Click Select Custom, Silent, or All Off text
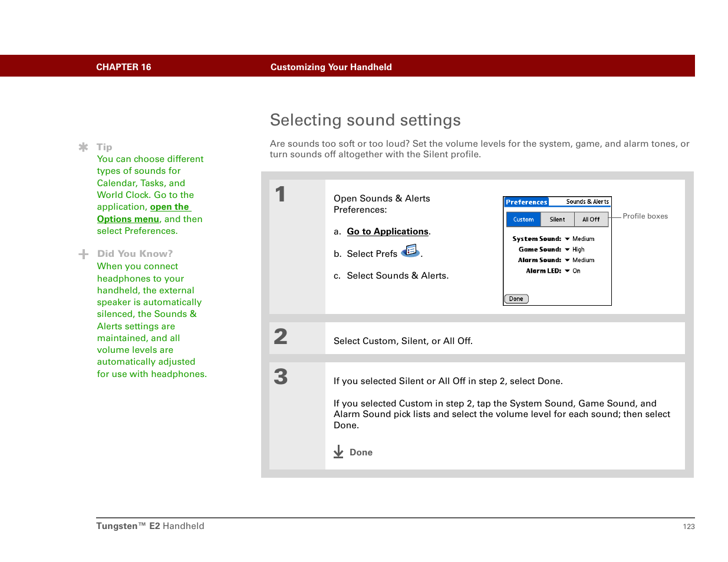 [403, 341]
